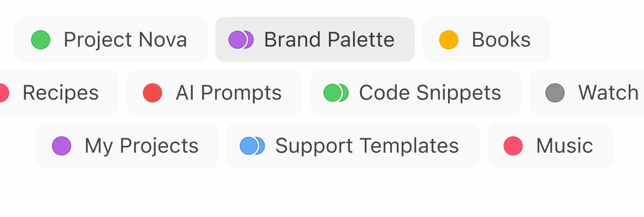This screenshot has width=644, height=217.
Task: Click the purple dot beside My Projects
Action: pyautogui.click(x=62, y=146)
